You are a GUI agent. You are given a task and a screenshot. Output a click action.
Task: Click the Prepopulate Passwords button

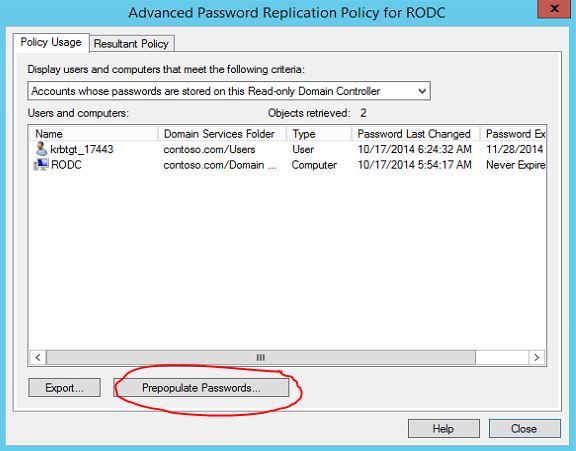click(x=201, y=388)
